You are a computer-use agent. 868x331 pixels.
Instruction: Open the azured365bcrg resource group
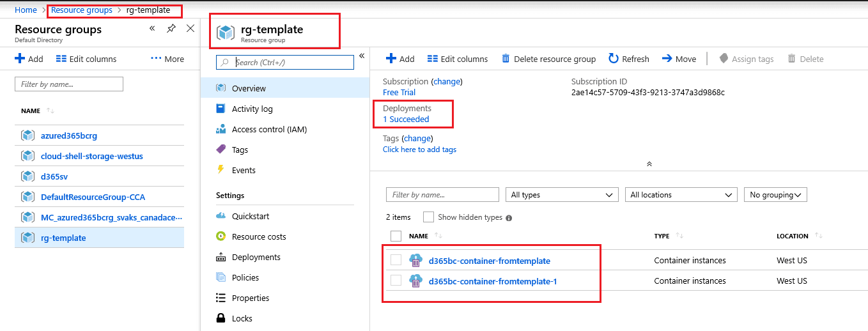pyautogui.click(x=69, y=135)
